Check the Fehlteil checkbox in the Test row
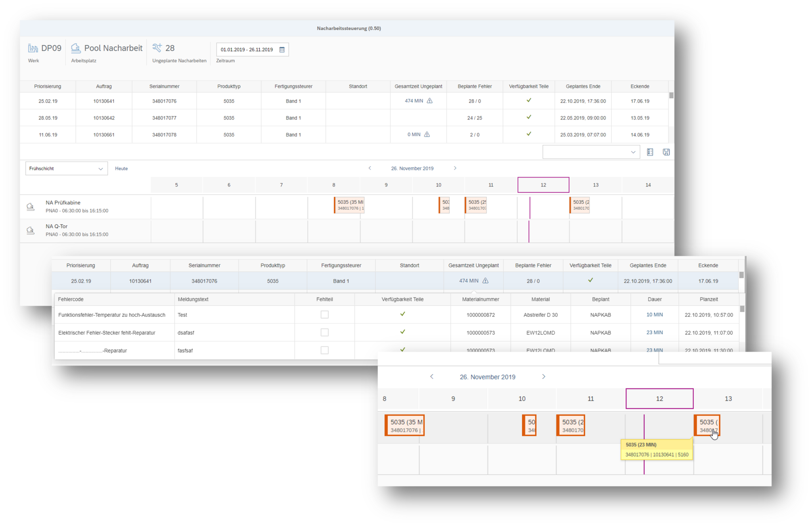812x527 pixels. [x=324, y=314]
